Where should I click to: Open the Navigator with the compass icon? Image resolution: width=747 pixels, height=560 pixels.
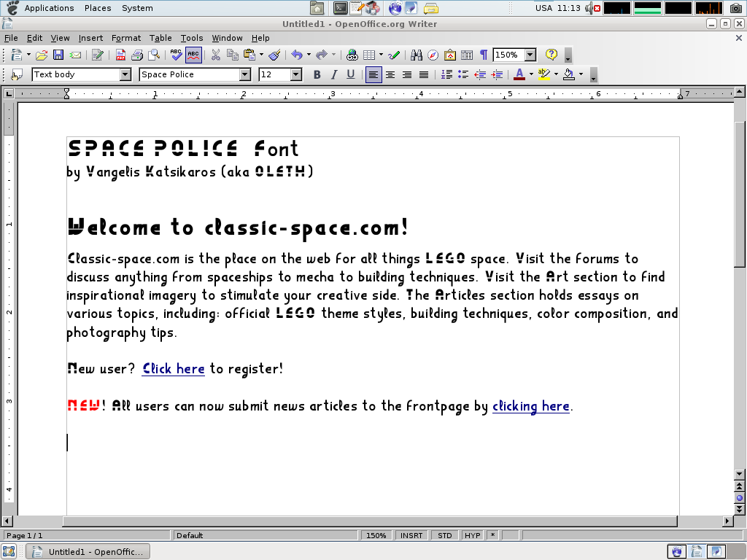tap(433, 55)
